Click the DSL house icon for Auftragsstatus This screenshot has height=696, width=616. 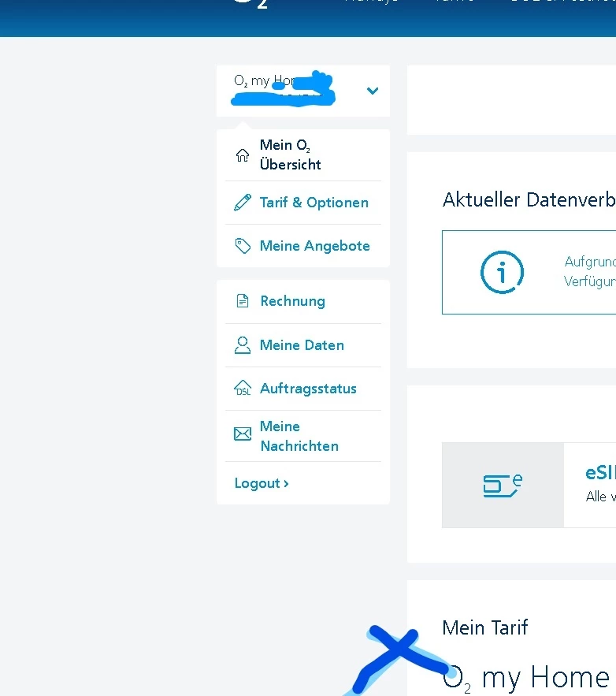tap(243, 388)
